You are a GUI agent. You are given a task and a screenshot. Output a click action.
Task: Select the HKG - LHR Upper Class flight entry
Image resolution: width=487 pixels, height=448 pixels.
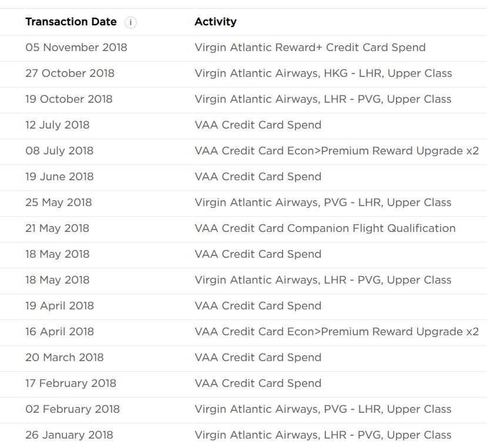click(x=323, y=73)
